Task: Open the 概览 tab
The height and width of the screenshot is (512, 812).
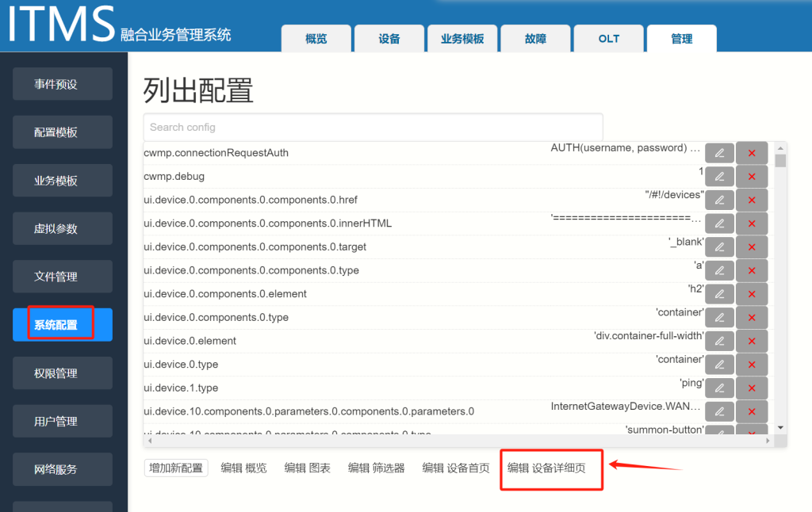Action: (316, 39)
